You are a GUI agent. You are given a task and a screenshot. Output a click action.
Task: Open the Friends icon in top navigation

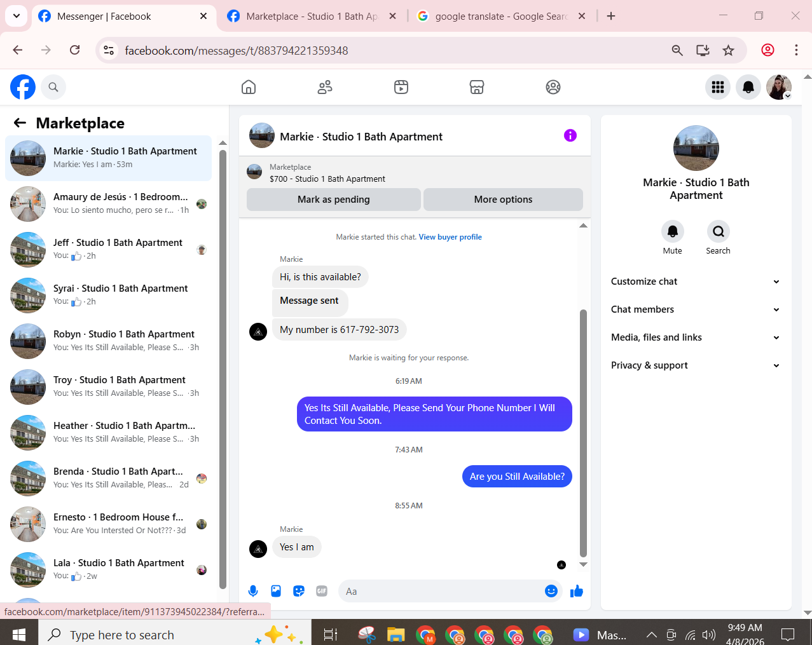(x=325, y=87)
